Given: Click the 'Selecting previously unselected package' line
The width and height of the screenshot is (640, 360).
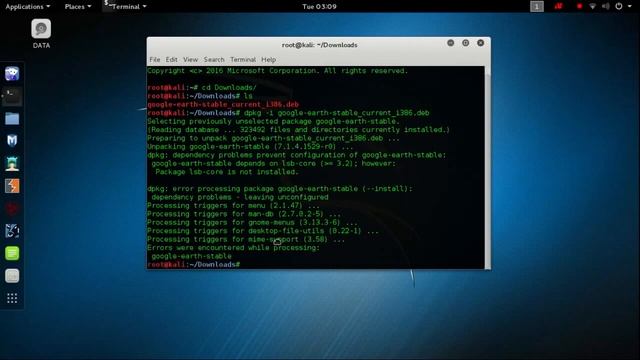Looking at the screenshot, I should point(273,121).
